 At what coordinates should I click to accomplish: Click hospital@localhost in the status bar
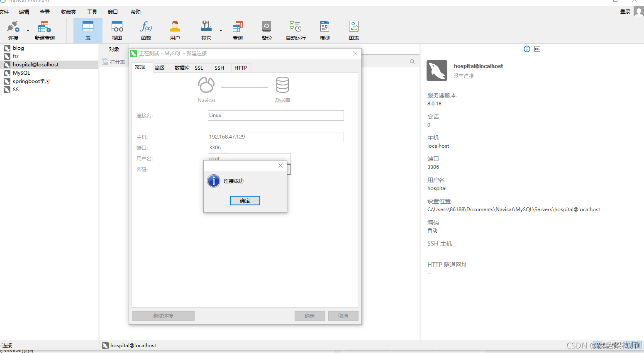(133, 346)
